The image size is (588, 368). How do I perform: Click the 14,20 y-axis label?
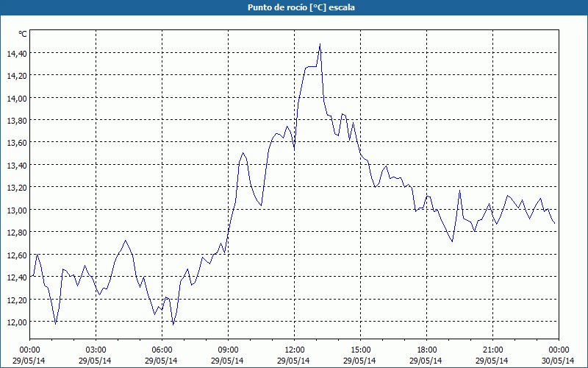click(17, 76)
